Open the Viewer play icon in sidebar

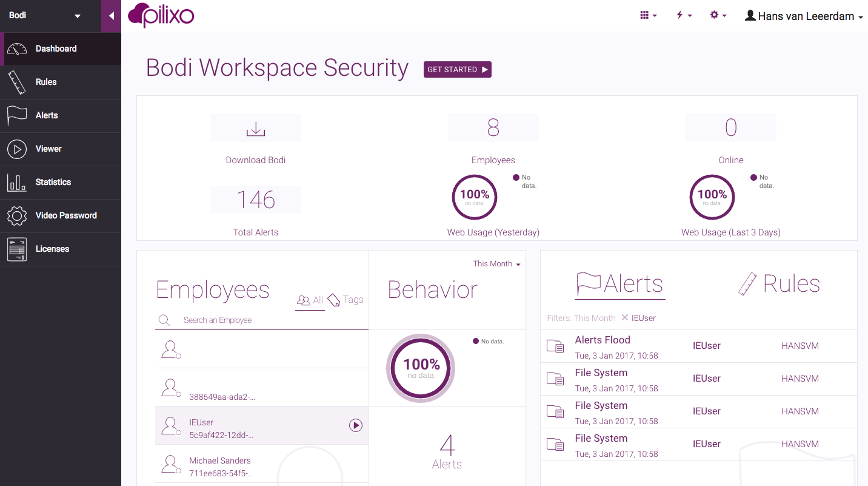tap(17, 149)
